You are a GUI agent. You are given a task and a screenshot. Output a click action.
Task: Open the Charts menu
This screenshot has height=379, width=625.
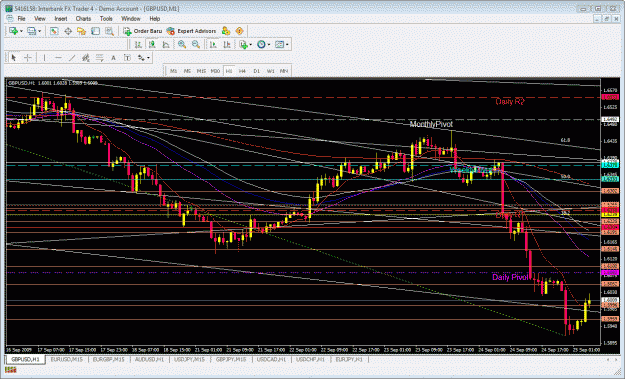pos(83,19)
